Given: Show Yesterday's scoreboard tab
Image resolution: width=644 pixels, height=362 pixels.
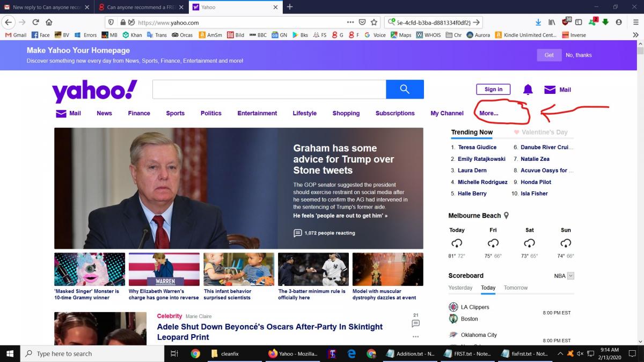Looking at the screenshot, I should (x=460, y=288).
